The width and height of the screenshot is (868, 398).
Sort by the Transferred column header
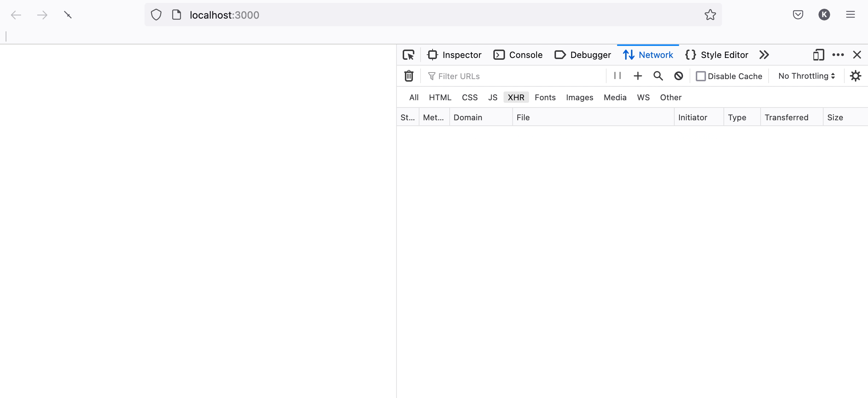click(x=786, y=117)
